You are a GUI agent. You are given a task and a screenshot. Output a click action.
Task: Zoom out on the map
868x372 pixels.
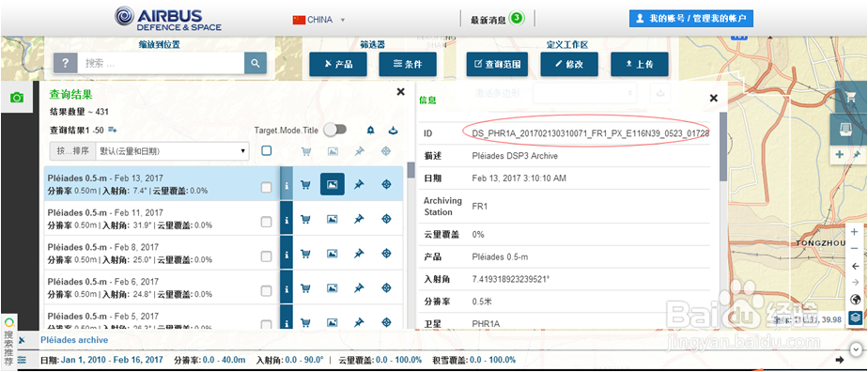coord(855,249)
